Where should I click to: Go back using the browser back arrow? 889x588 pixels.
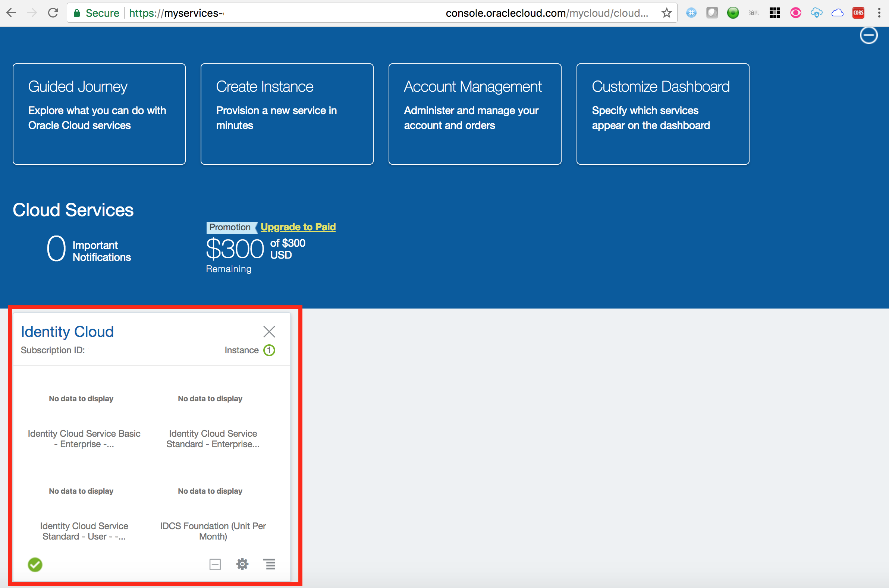[x=11, y=13]
